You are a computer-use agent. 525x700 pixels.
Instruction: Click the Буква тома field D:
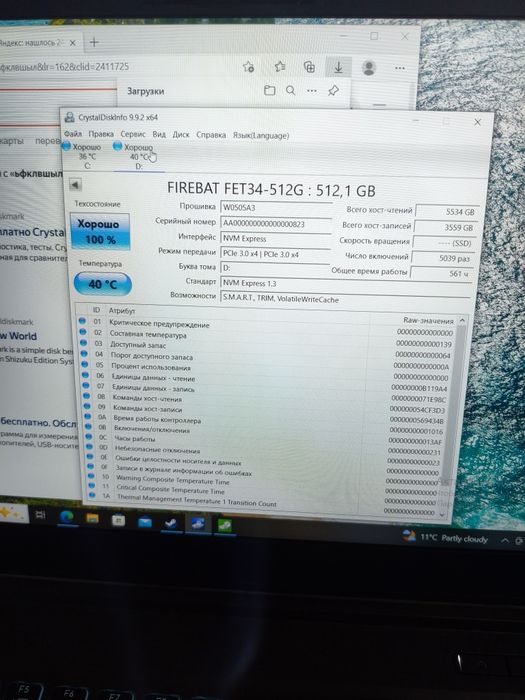(275, 268)
